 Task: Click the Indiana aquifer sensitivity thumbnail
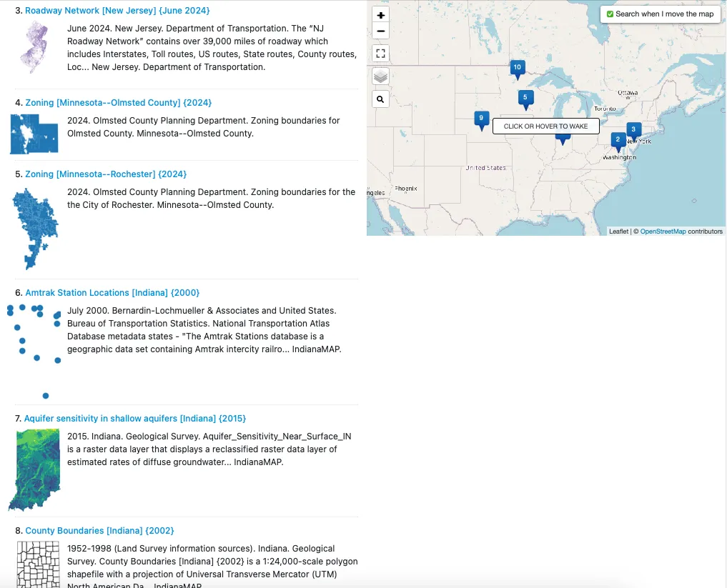tap(36, 469)
